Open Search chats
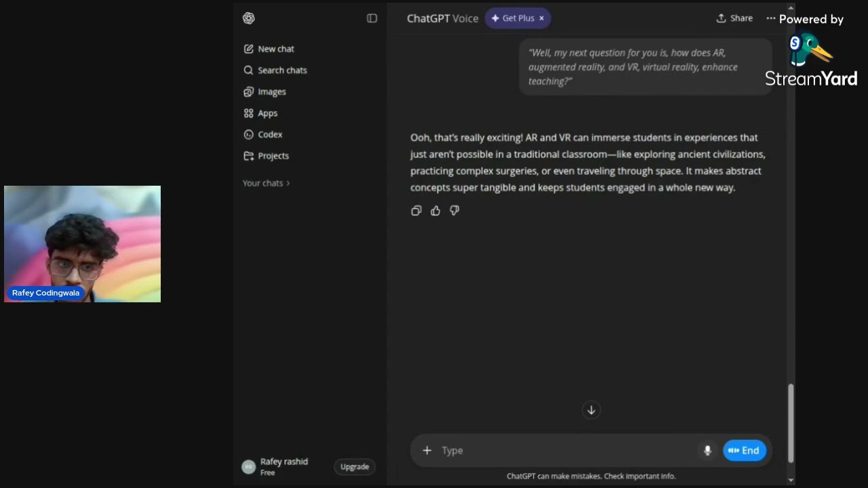The image size is (868, 488). click(x=275, y=70)
